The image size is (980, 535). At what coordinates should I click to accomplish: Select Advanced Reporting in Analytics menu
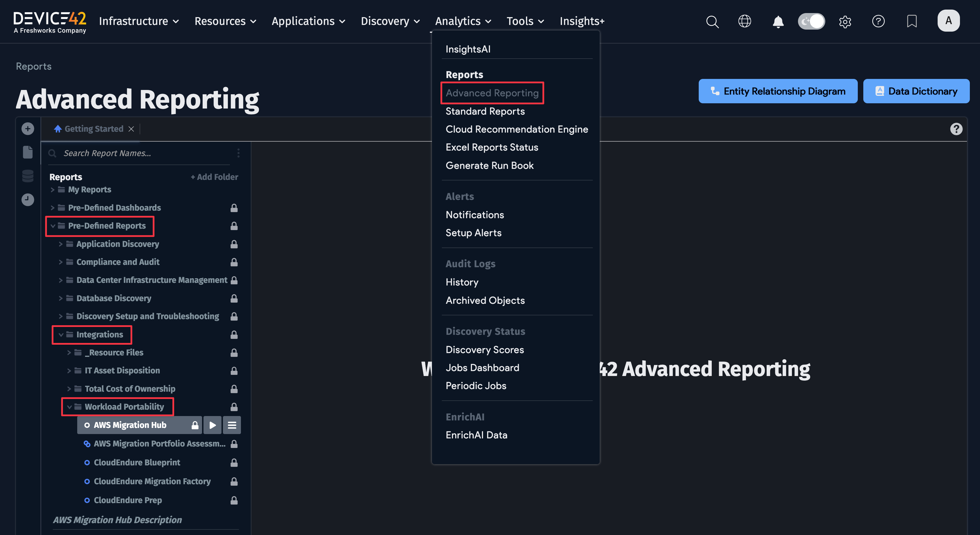[x=492, y=93]
